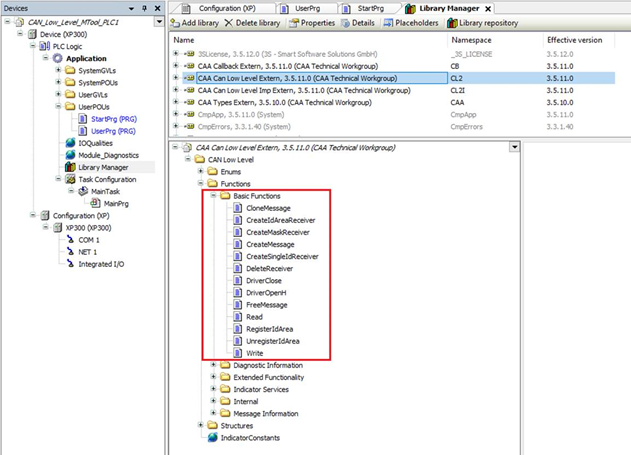The height and width of the screenshot is (455, 631).
Task: Select the CreateMessage function icon
Action: tap(236, 244)
